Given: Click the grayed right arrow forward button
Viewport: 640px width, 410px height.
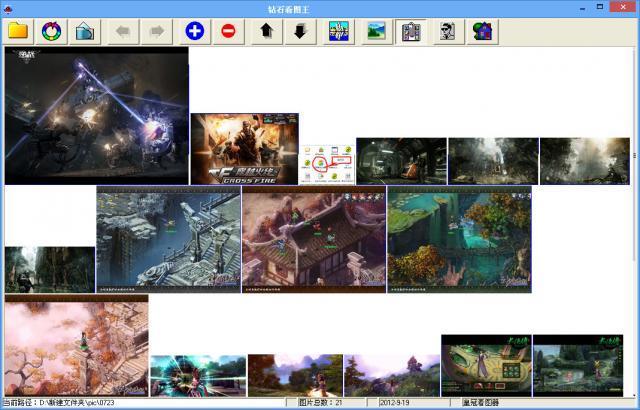Looking at the screenshot, I should coord(156,31).
